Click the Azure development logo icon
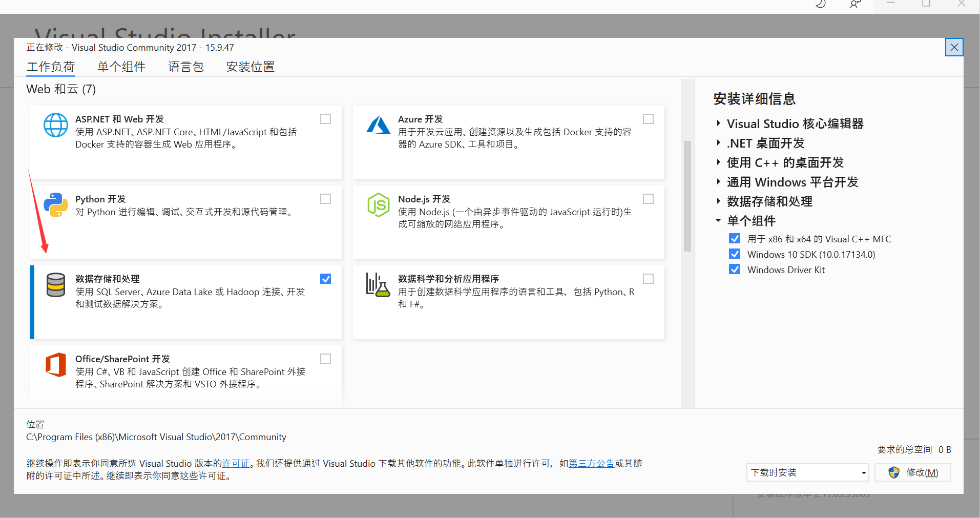 [379, 125]
